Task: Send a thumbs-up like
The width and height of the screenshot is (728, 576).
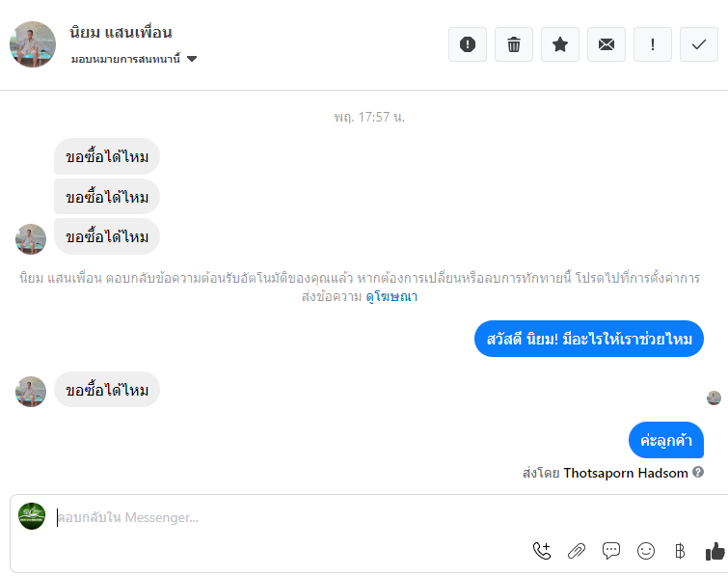Action: [x=715, y=551]
